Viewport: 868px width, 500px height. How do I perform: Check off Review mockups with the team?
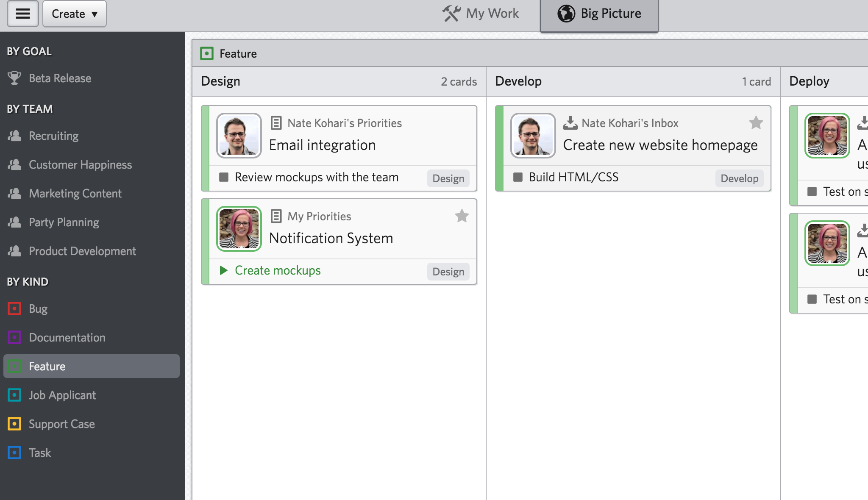(224, 177)
